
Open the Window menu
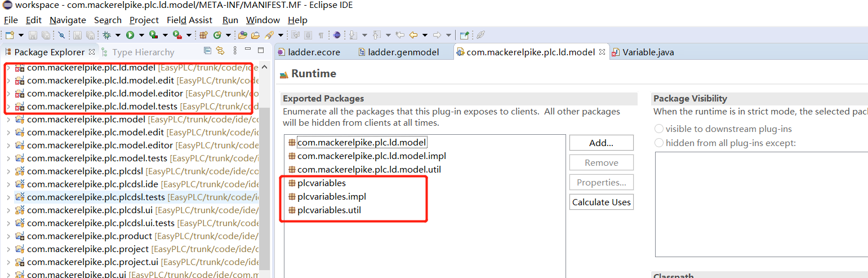click(263, 20)
